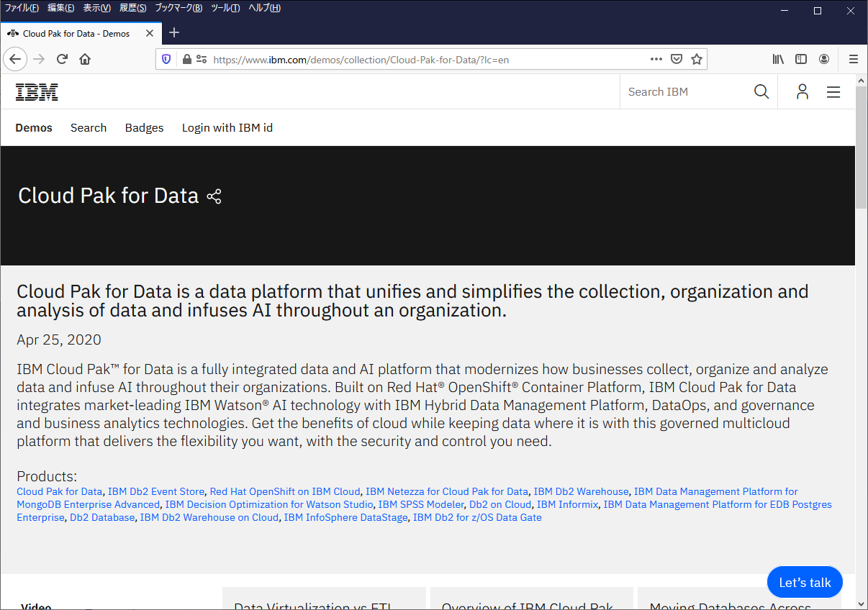Go to browser home page icon
Image resolution: width=868 pixels, height=610 pixels.
coord(85,59)
